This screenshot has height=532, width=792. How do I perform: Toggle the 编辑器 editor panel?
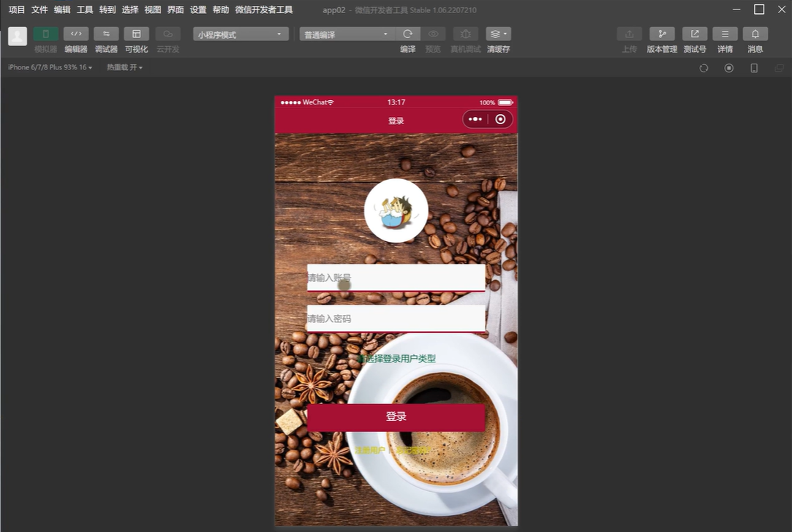pyautogui.click(x=76, y=34)
